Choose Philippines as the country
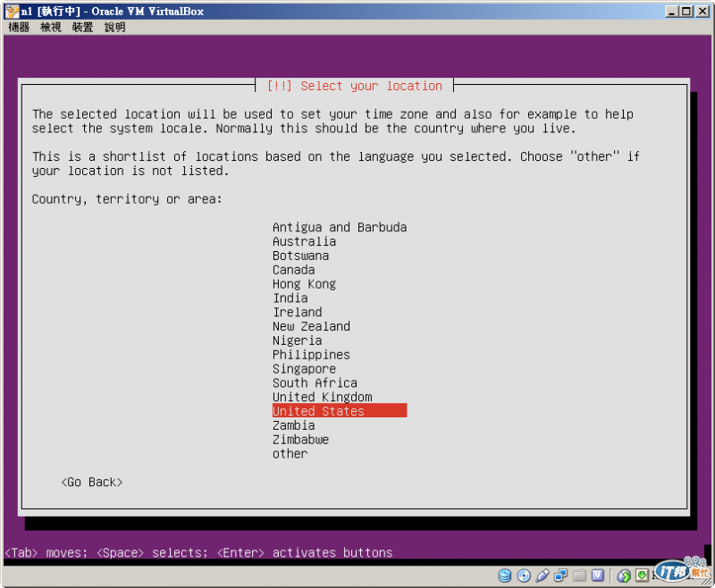This screenshot has height=588, width=715. tap(311, 354)
